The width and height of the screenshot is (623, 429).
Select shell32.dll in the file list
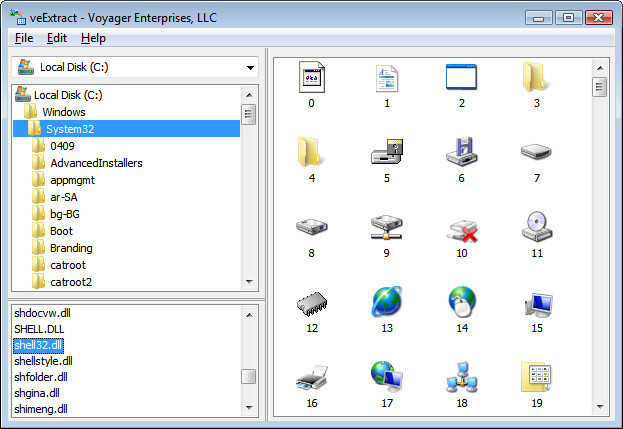[38, 345]
